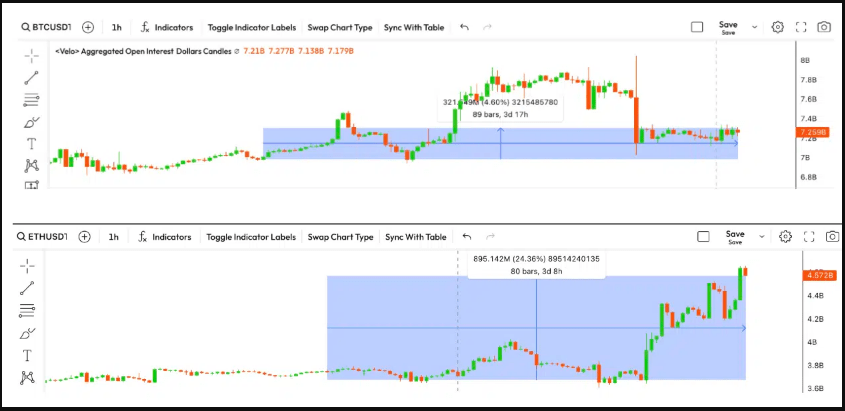
Task: Undo last action on BTC chart toolbar
Action: coord(464,27)
